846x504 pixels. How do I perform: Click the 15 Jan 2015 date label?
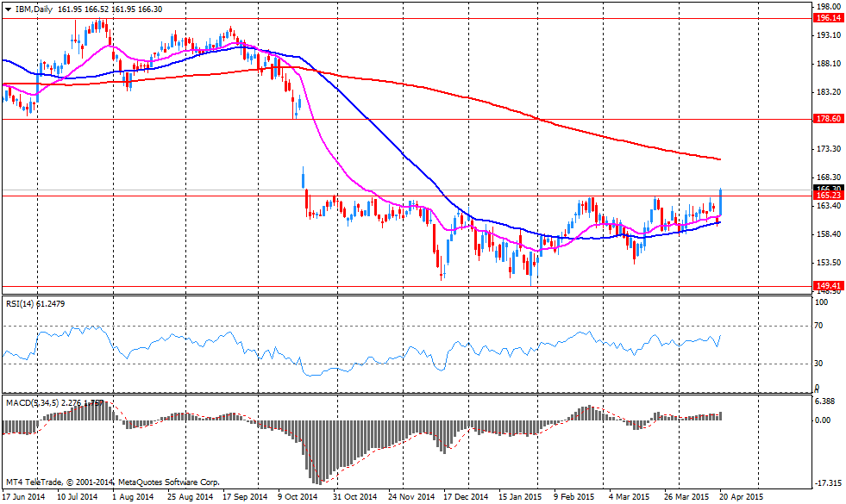(x=519, y=496)
